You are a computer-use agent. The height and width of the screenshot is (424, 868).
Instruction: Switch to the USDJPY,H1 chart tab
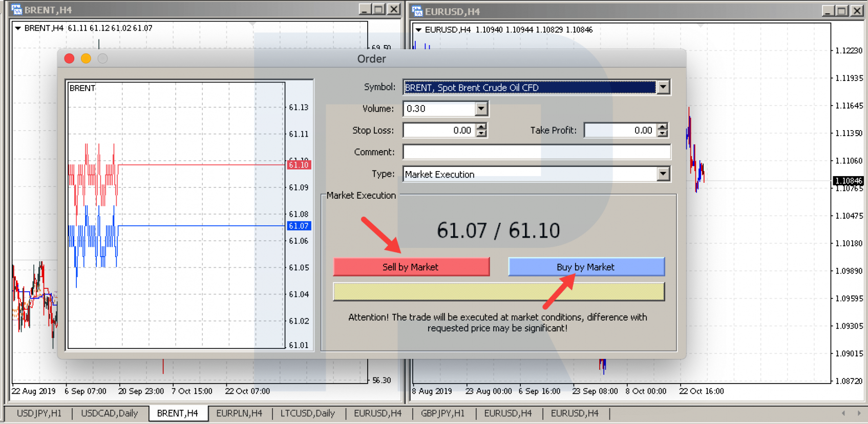39,413
